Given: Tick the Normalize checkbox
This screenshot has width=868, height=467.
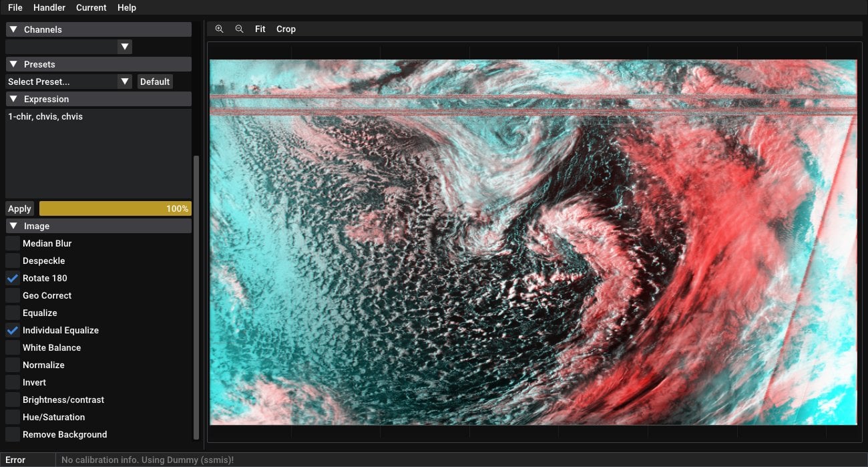Looking at the screenshot, I should click(x=13, y=365).
